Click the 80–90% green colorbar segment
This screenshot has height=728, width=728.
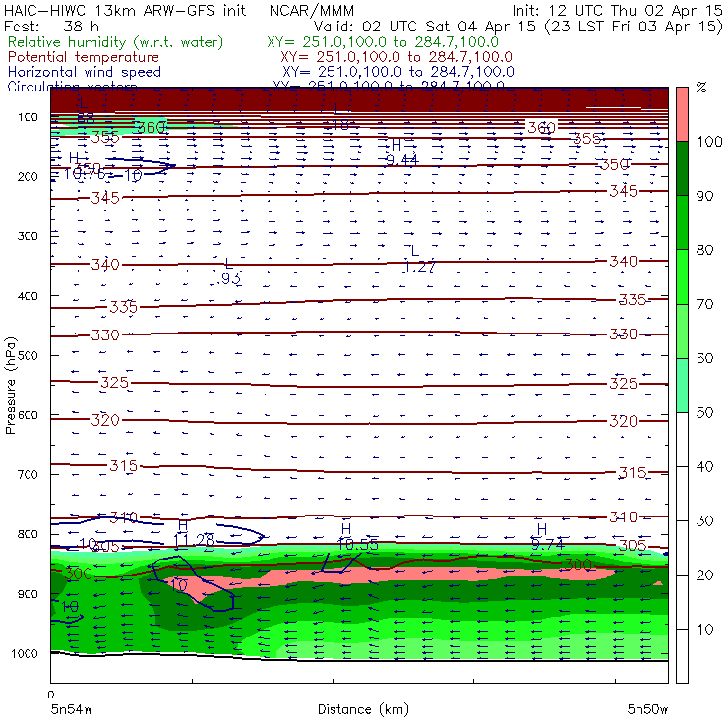[x=682, y=222]
